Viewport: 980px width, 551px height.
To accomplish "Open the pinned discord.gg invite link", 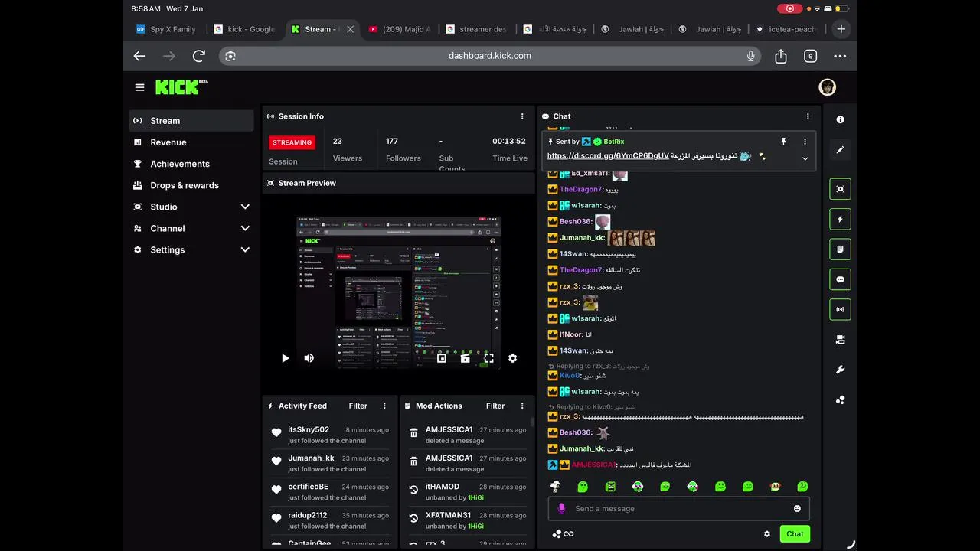I will tap(608, 156).
